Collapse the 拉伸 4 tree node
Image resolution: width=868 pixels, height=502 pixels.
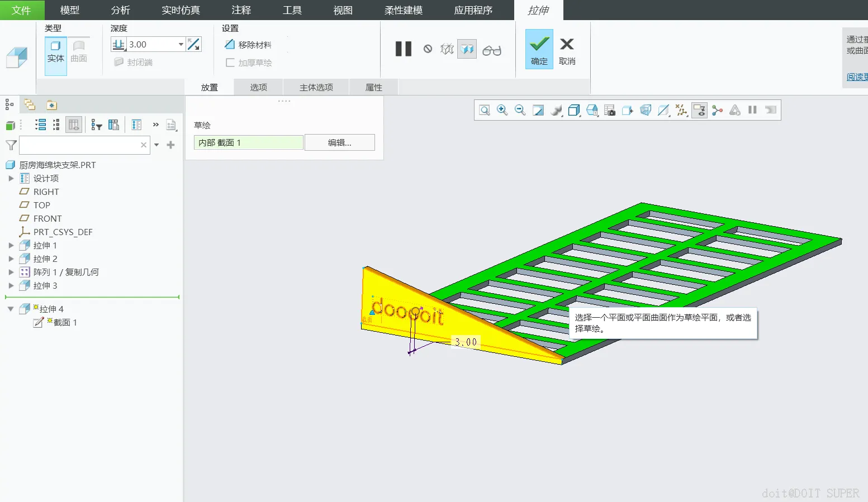click(x=11, y=309)
